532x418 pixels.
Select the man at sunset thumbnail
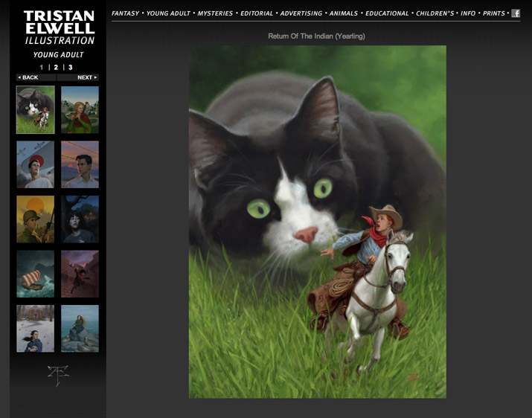point(80,164)
